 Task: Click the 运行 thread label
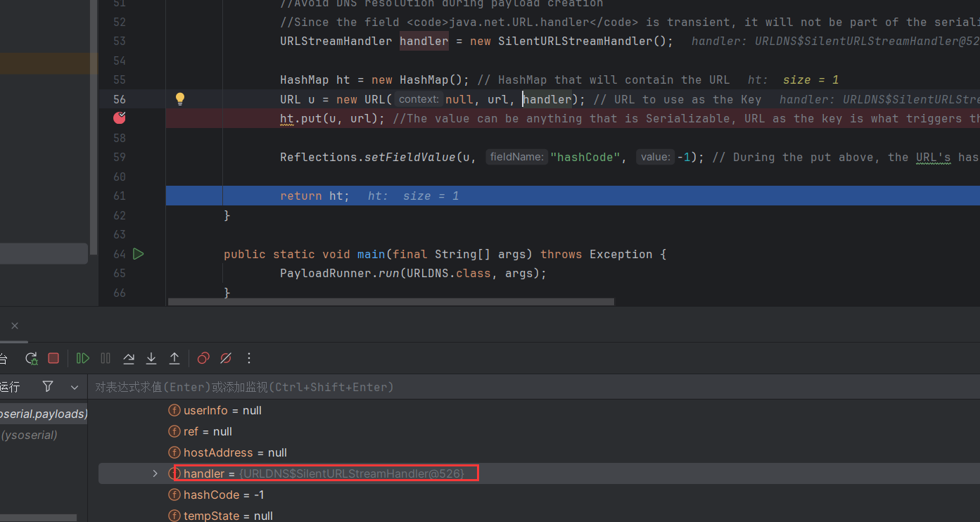point(10,387)
